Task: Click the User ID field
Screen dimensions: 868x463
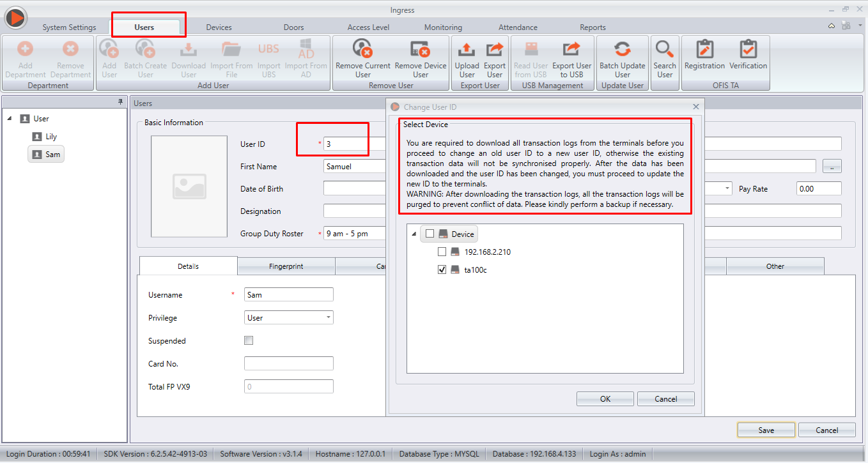Action: click(355, 144)
